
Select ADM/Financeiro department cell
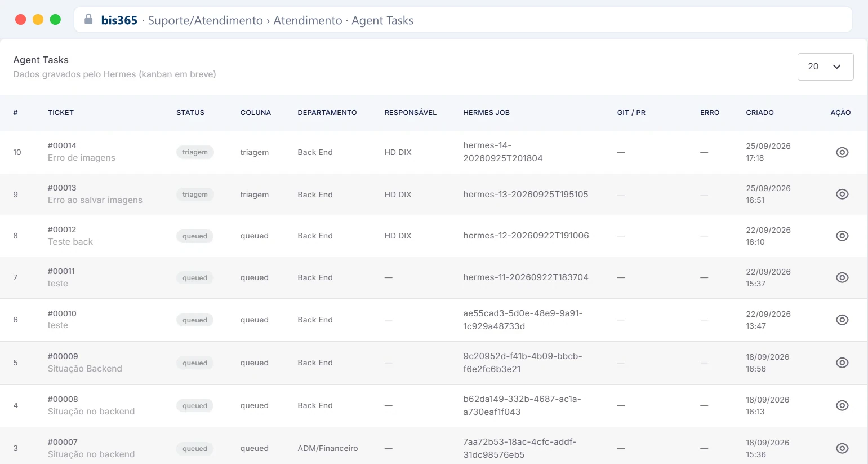tap(328, 448)
